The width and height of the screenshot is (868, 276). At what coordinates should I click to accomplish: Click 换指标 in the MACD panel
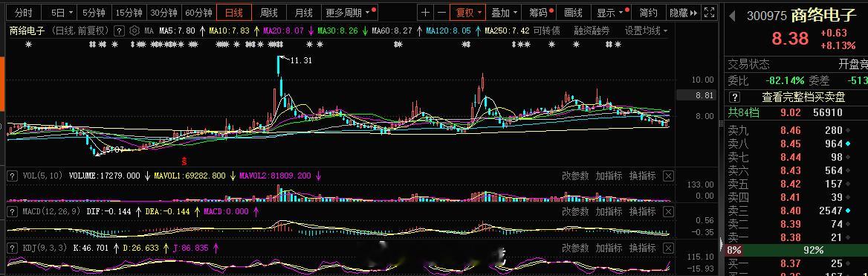pyautogui.click(x=642, y=211)
